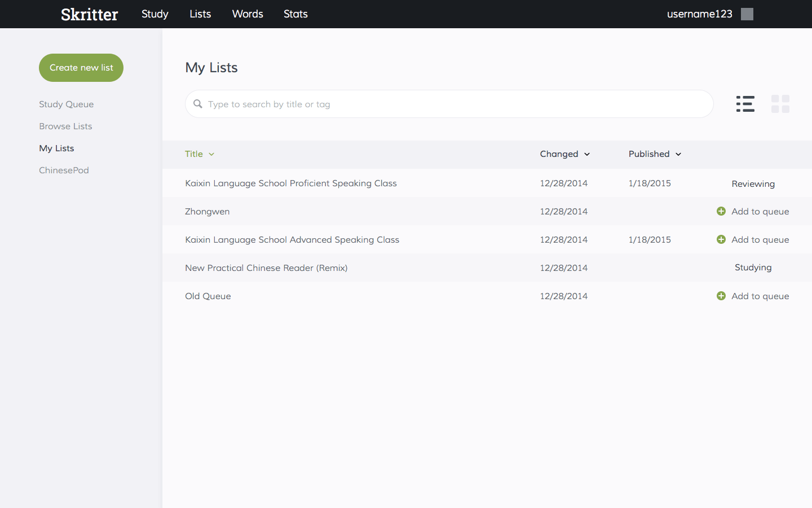Switch to grid view layout icon

click(780, 104)
